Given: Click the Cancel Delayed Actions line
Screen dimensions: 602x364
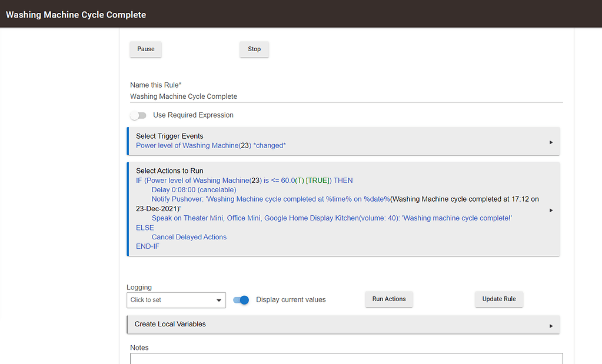Looking at the screenshot, I should click(x=189, y=237).
